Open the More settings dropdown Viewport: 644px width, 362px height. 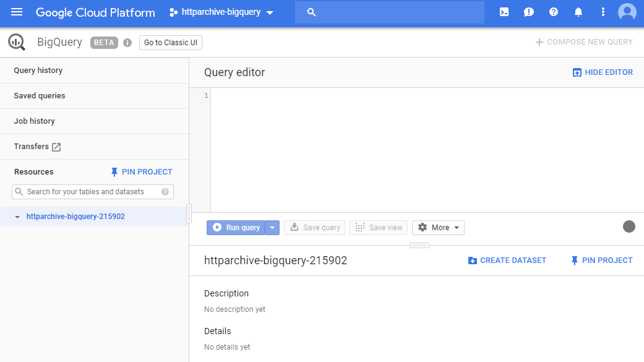[x=438, y=228]
